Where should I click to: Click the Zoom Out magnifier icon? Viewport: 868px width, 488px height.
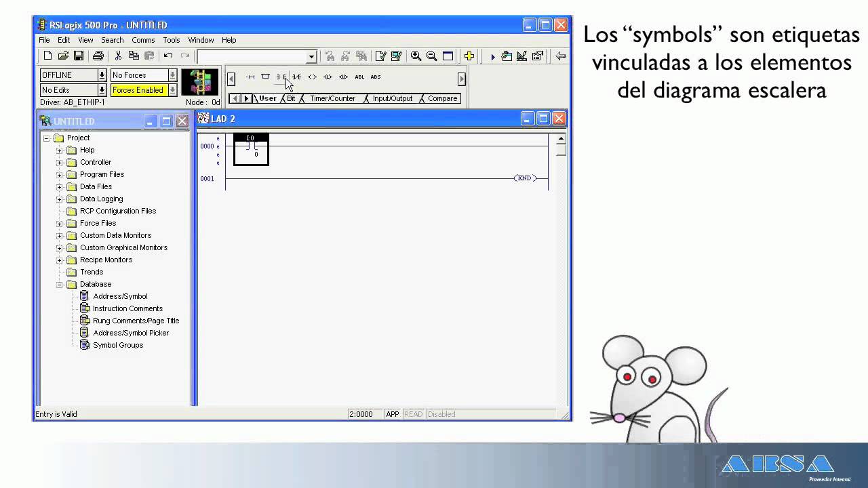(431, 56)
